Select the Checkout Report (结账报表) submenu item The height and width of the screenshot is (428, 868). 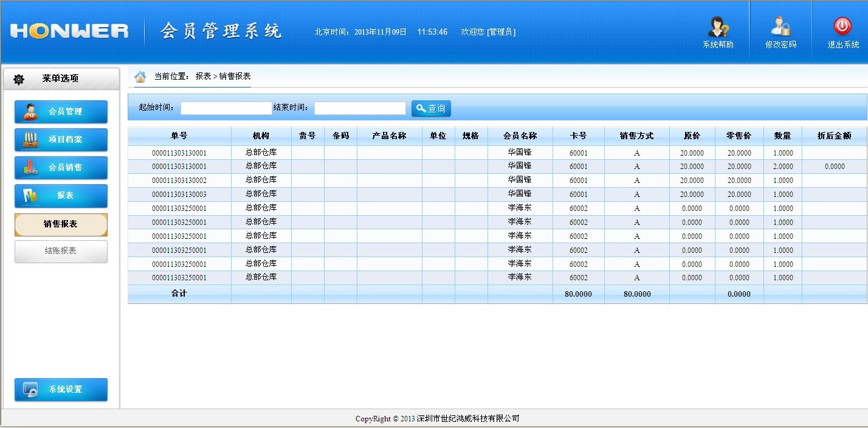[61, 251]
